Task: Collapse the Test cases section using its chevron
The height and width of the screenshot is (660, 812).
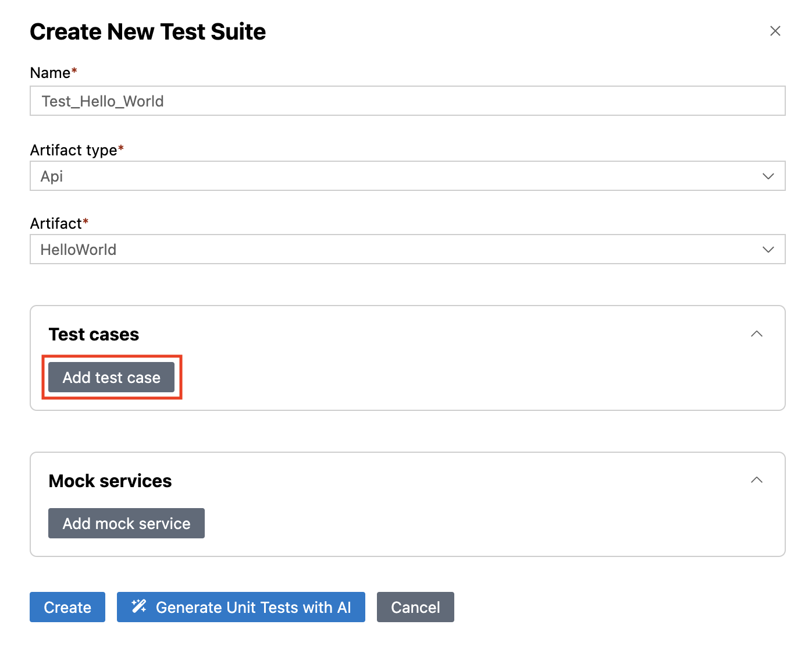Action: click(756, 334)
